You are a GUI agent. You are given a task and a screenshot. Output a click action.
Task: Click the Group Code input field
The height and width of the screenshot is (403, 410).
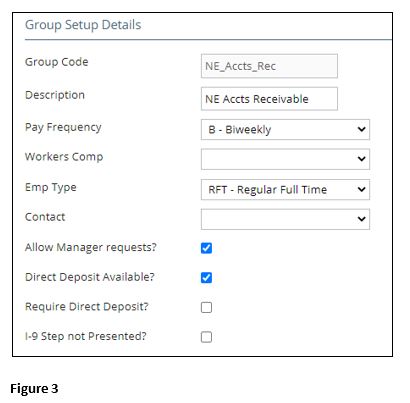point(269,66)
